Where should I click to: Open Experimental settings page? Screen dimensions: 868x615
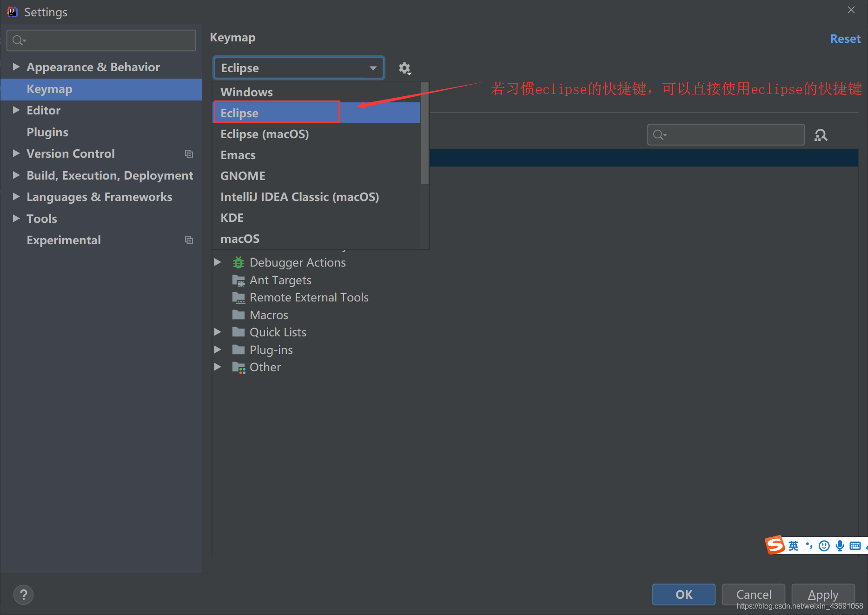pos(101,240)
